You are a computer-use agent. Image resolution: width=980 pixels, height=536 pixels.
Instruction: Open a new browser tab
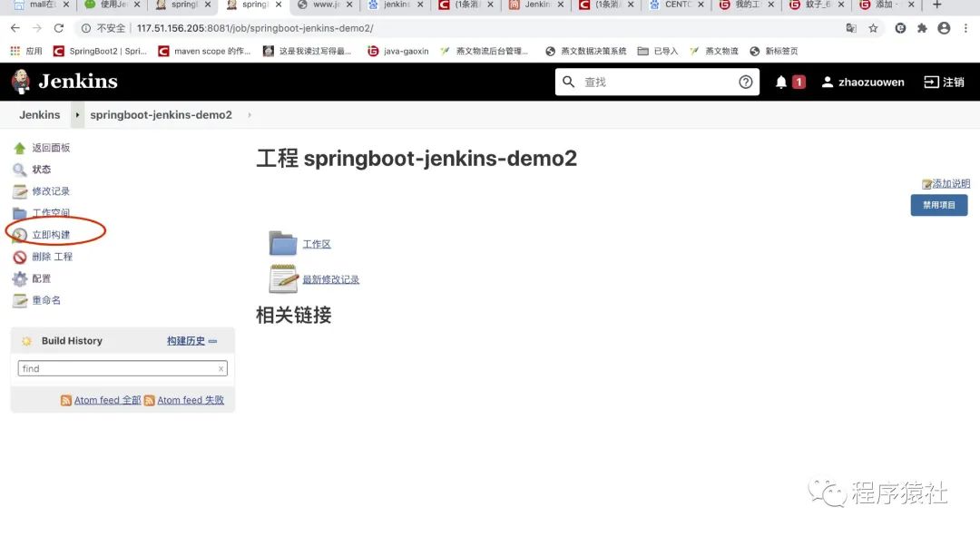pyautogui.click(x=936, y=5)
